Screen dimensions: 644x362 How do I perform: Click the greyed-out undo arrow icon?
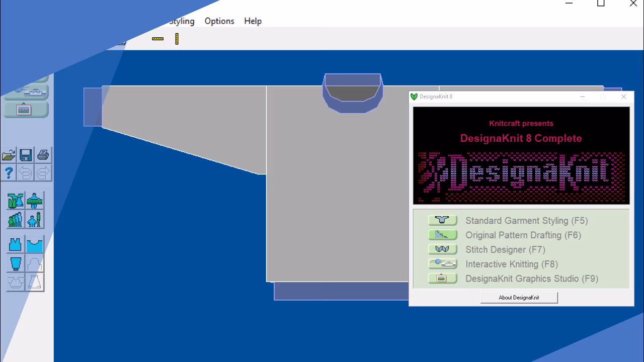click(26, 173)
